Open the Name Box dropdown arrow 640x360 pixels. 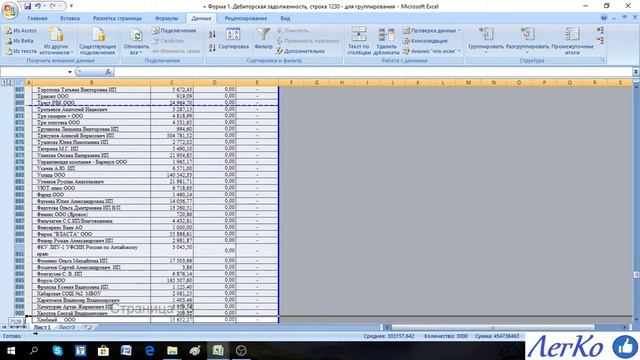click(x=70, y=72)
